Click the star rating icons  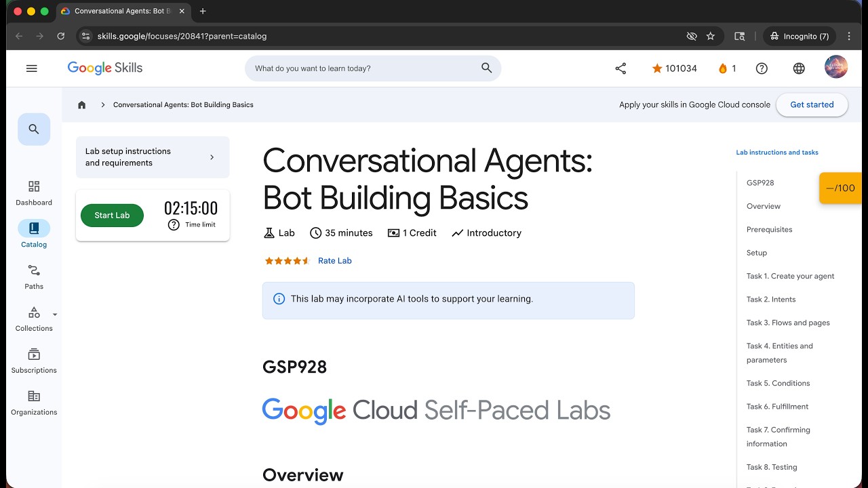(x=288, y=261)
